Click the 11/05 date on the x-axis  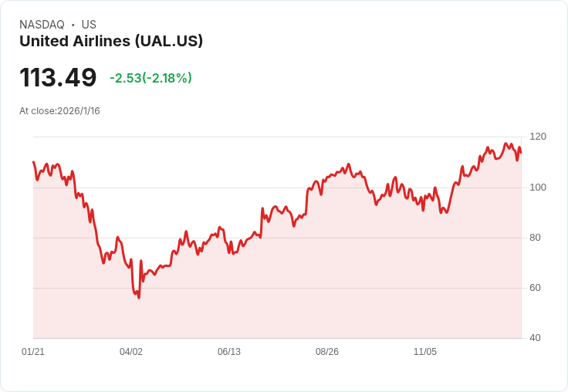click(x=425, y=352)
